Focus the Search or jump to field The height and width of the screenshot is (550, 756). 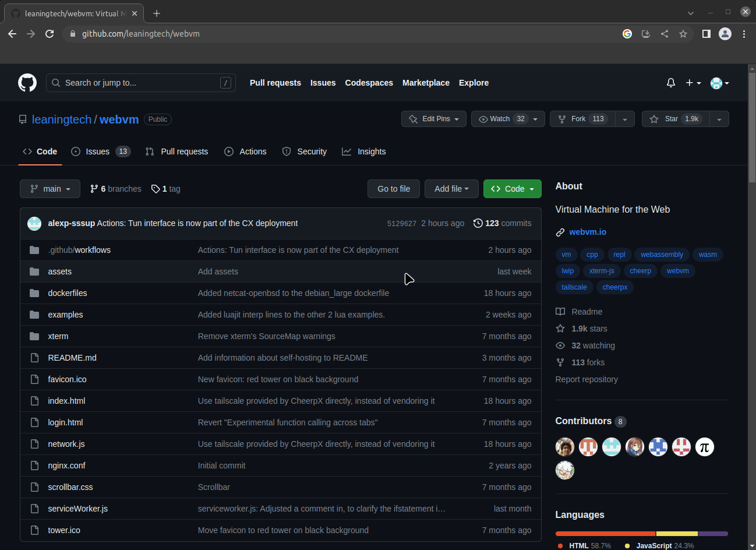pos(141,83)
